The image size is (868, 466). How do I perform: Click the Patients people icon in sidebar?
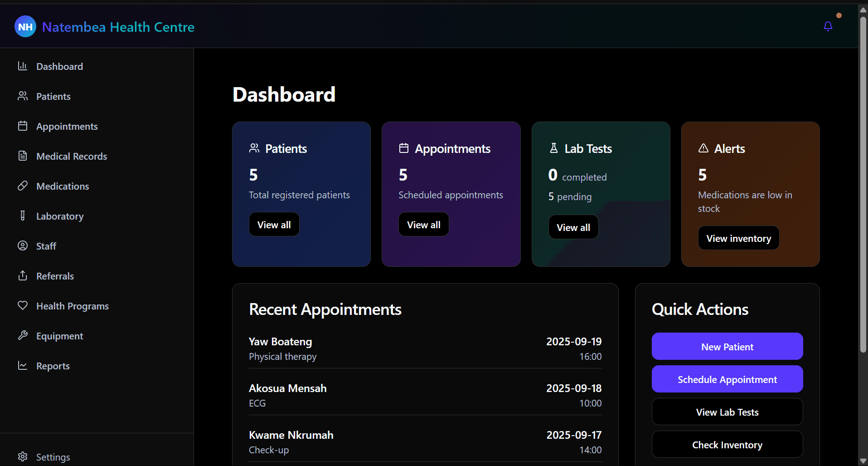tap(23, 96)
